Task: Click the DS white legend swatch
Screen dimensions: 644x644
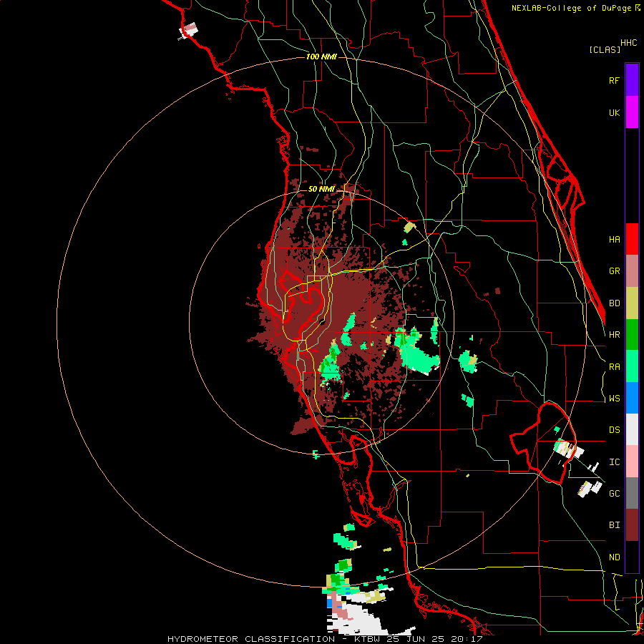Action: click(x=632, y=429)
